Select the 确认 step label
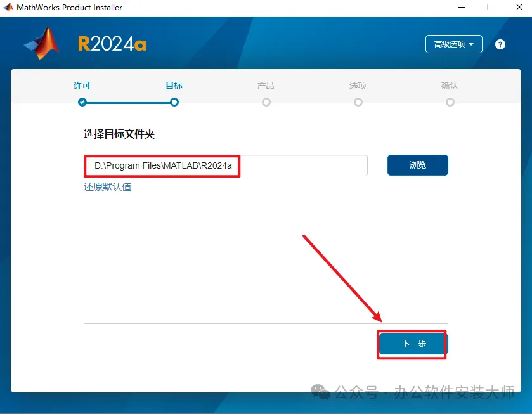 coord(450,86)
